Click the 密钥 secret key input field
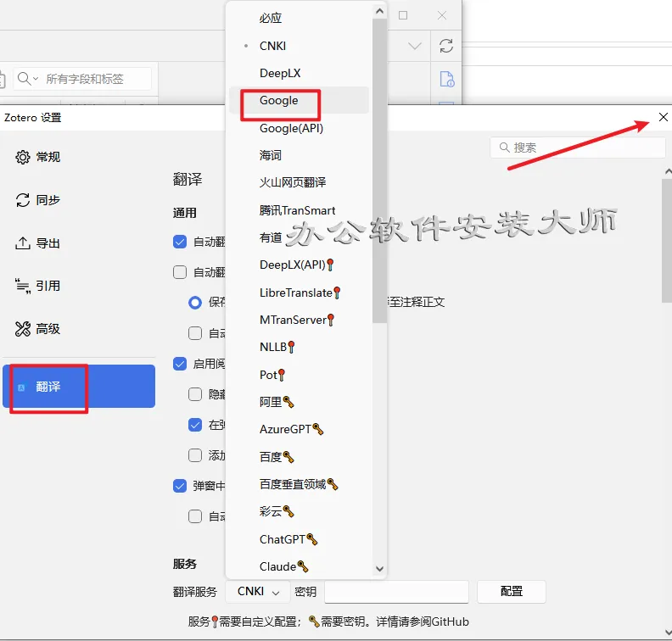This screenshot has width=672, height=641. coord(396,592)
